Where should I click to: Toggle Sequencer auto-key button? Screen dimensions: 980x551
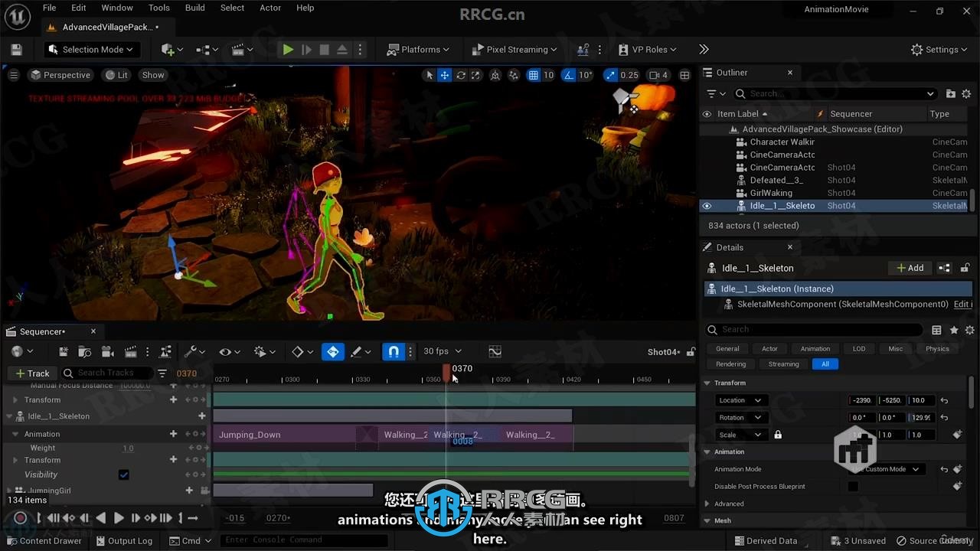[333, 352]
